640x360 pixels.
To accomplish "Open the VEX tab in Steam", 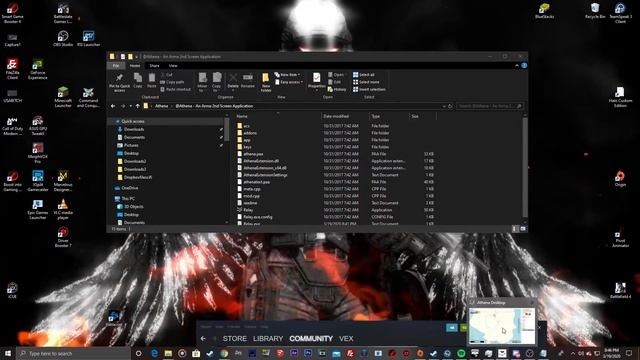I will click(346, 338).
